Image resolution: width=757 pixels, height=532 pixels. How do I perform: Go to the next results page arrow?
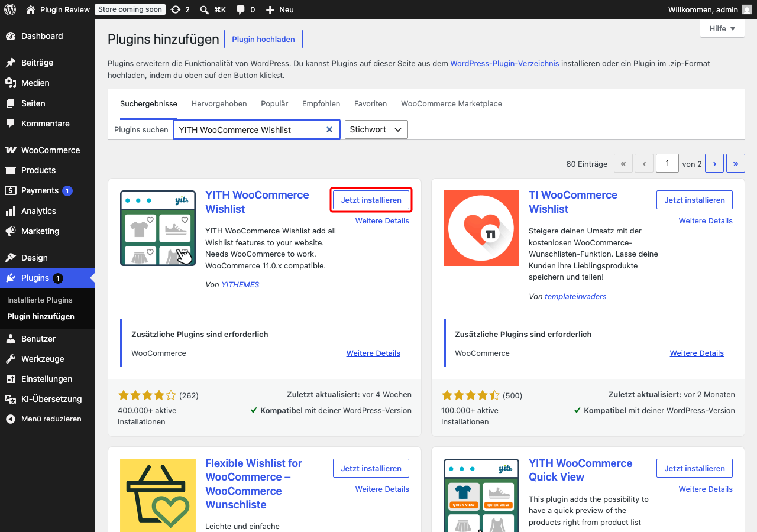tap(714, 164)
